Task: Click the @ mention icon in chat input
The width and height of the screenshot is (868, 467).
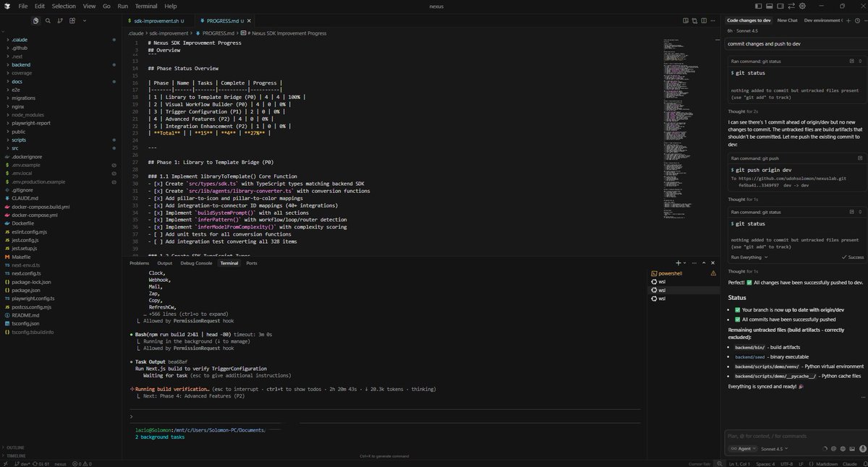Action: (x=833, y=449)
